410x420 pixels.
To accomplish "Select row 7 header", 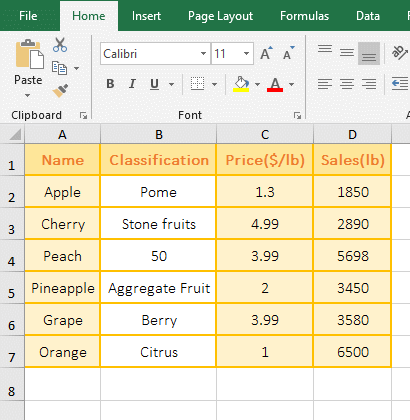I will click(12, 352).
